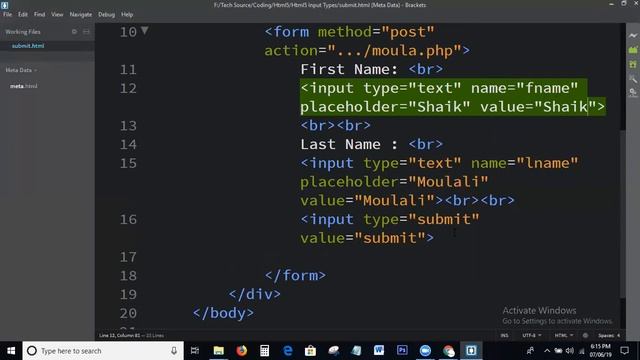
Task: Click the action=".../moula.php" attribute
Action: tap(362, 51)
